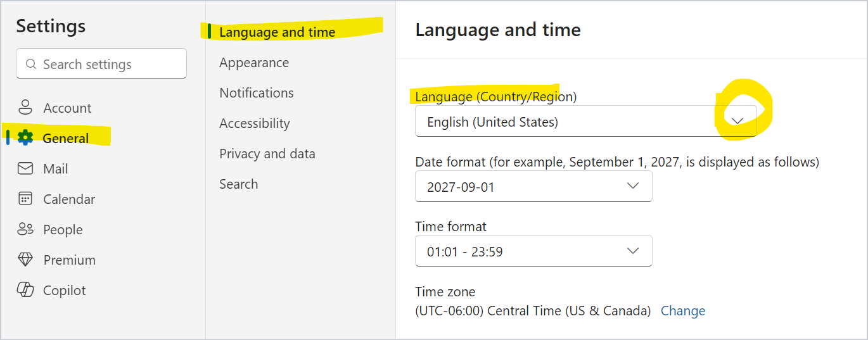Click the magnifier icon in the search box
868x340 pixels.
31,64
